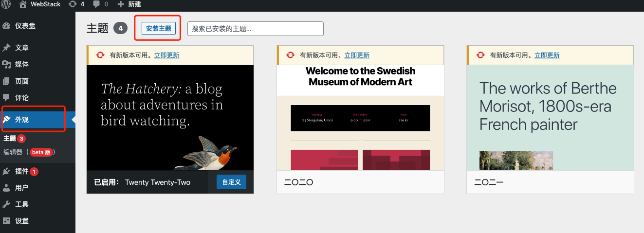Click the 评论 comment icon

(6, 97)
